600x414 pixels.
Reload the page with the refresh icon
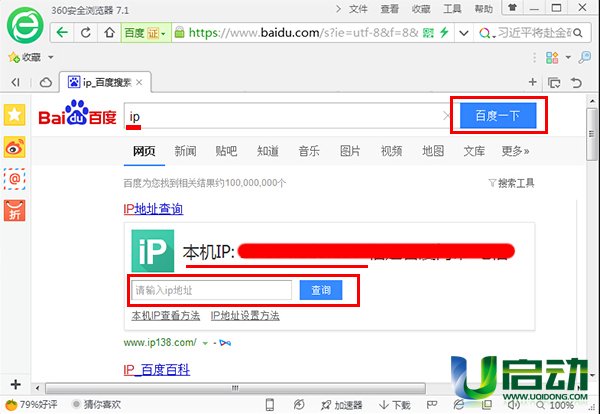[x=86, y=33]
